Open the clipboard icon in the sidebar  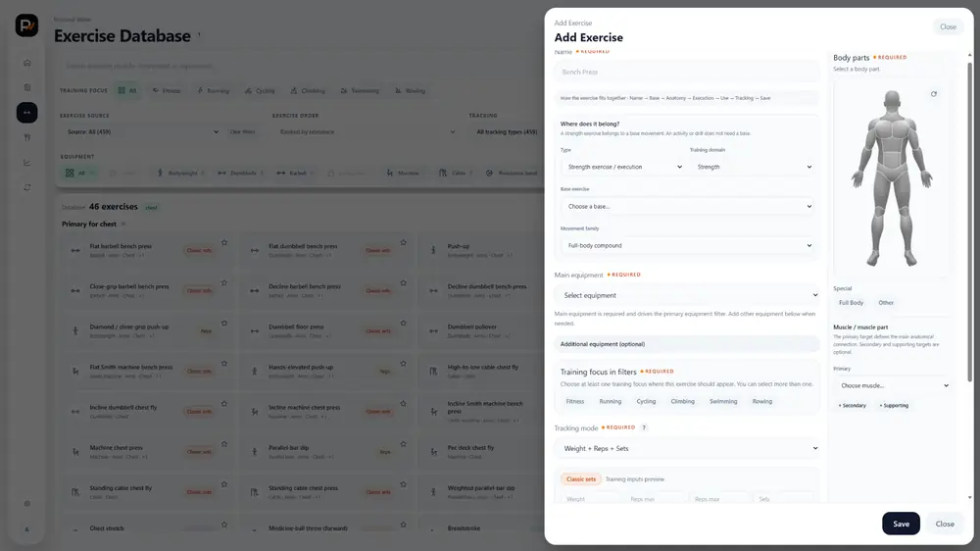point(26,87)
